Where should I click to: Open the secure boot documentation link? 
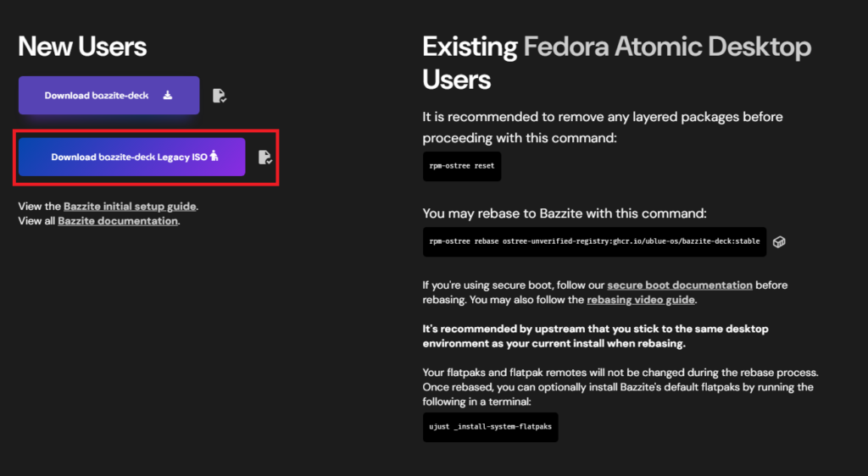680,285
